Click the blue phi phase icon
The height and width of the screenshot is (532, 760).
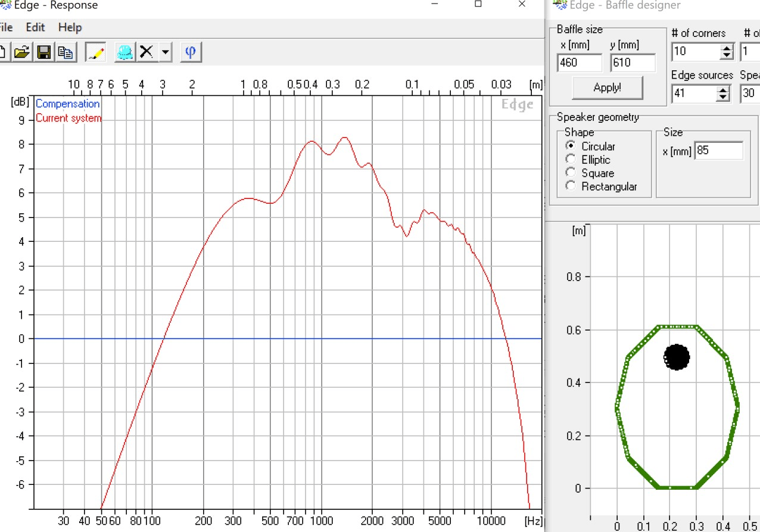[191, 52]
